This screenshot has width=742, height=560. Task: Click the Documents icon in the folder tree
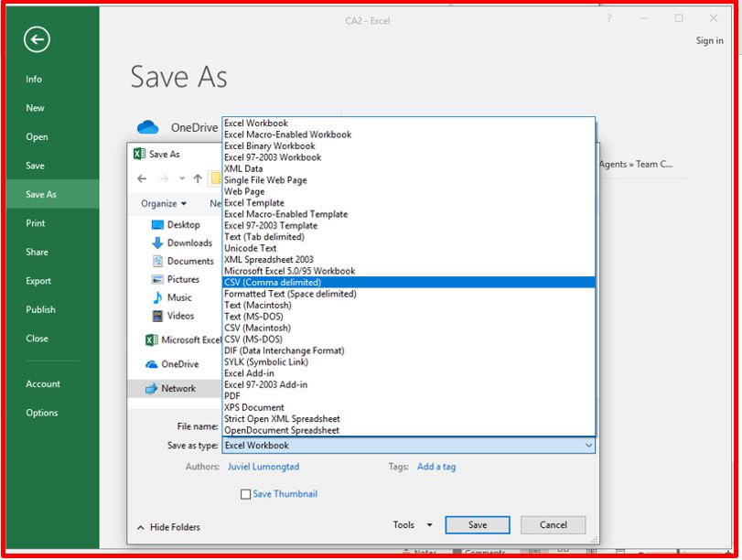pyautogui.click(x=157, y=262)
